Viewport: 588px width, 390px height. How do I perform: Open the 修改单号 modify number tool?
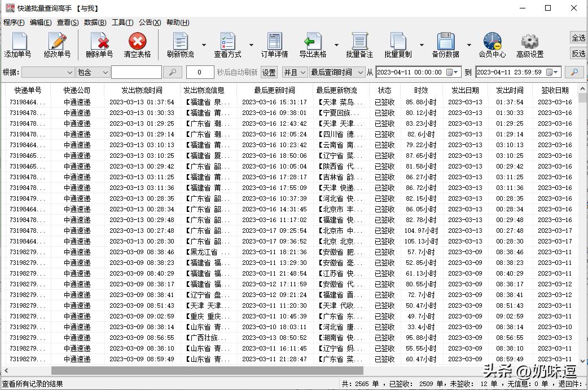pos(56,44)
